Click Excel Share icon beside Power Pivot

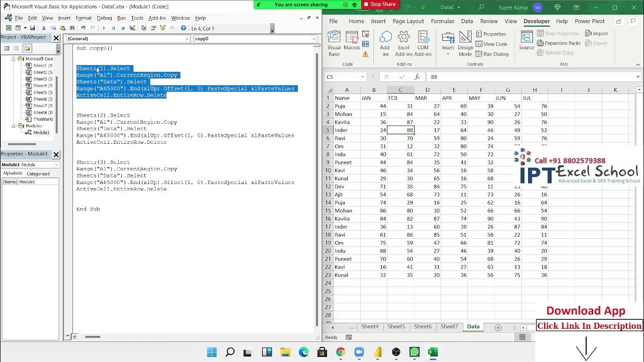[619, 21]
